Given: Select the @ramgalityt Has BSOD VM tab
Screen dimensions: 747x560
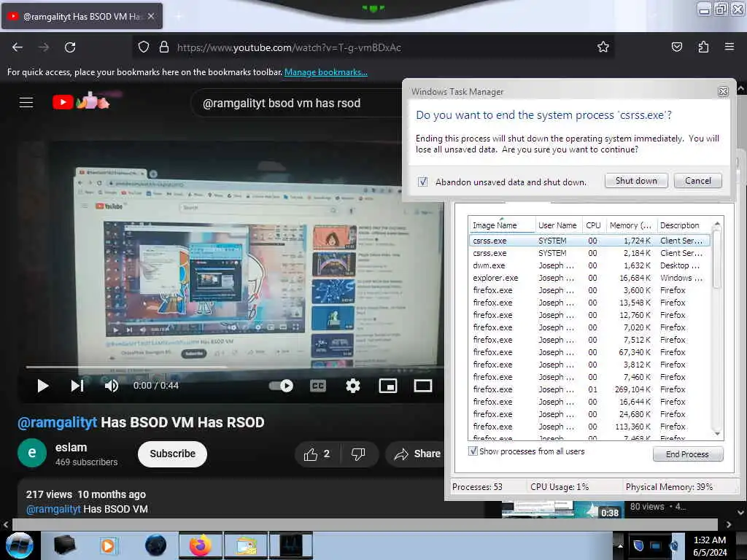Looking at the screenshot, I should pos(82,16).
